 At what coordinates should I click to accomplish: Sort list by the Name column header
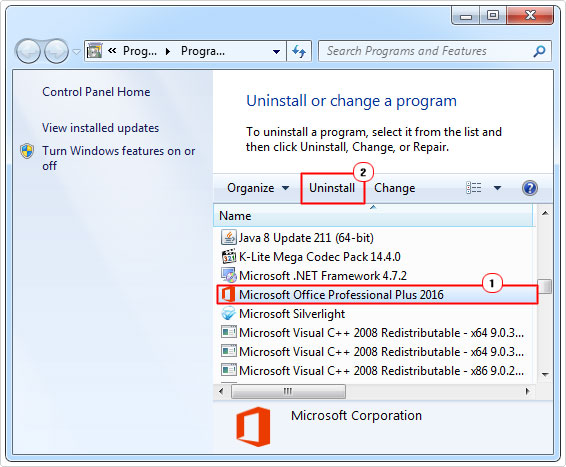tap(373, 216)
